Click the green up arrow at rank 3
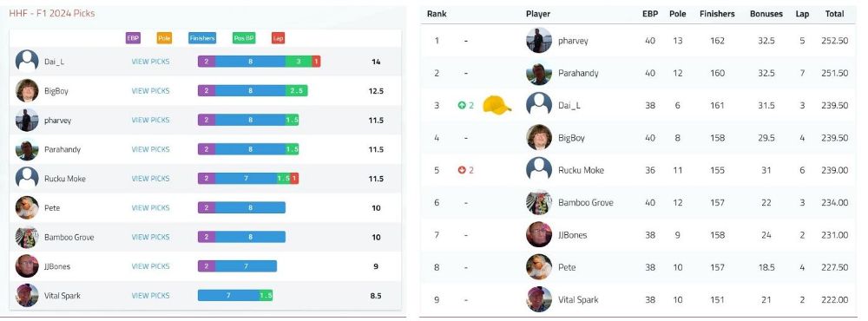Screen dimensions: 868x321 pyautogui.click(x=462, y=105)
